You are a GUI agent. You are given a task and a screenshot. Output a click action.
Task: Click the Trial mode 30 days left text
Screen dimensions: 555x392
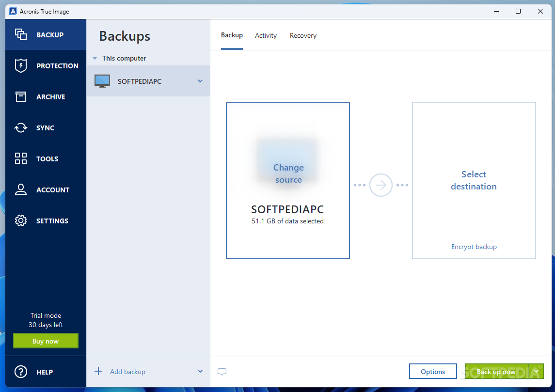coord(46,320)
